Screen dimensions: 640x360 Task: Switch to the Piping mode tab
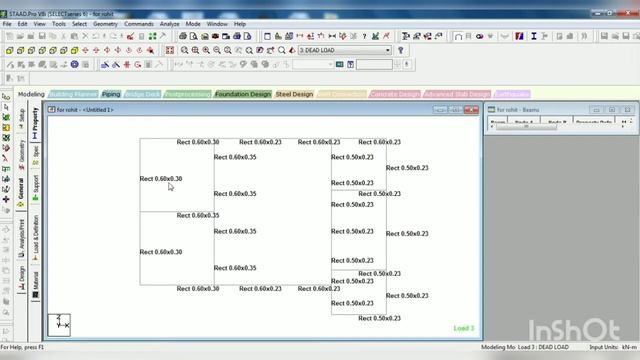111,94
